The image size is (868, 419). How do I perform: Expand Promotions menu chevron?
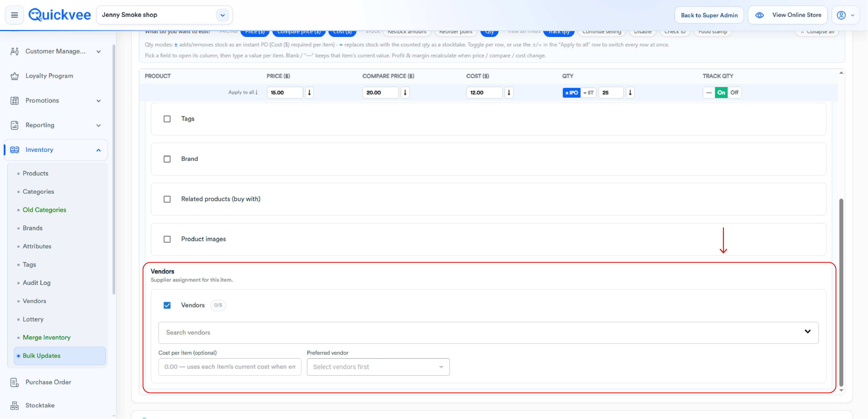(98, 101)
